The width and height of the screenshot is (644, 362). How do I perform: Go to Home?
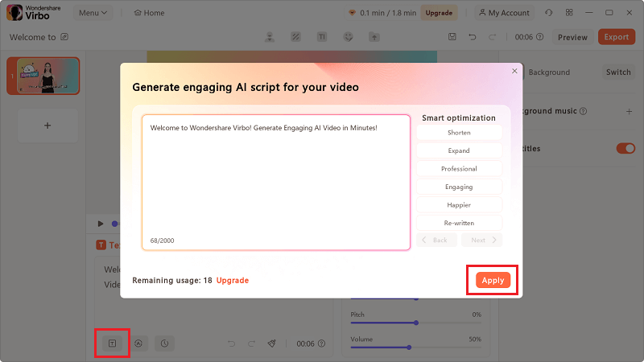point(149,13)
